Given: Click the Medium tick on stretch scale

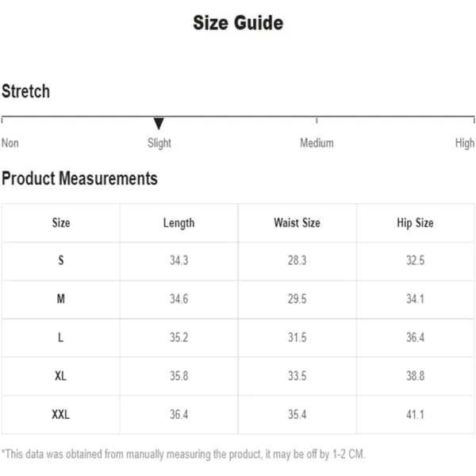Looking at the screenshot, I should [317, 121].
